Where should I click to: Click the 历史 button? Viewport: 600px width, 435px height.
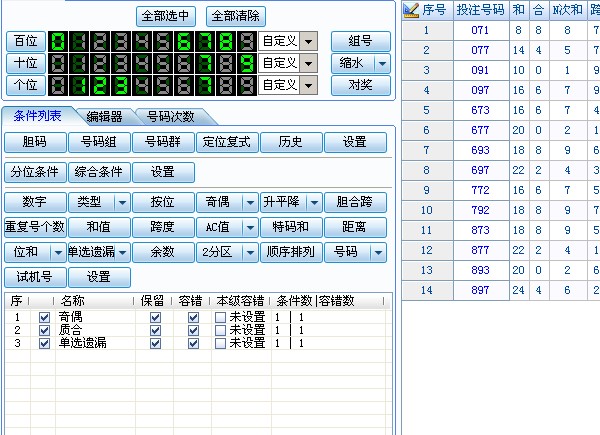(x=291, y=142)
